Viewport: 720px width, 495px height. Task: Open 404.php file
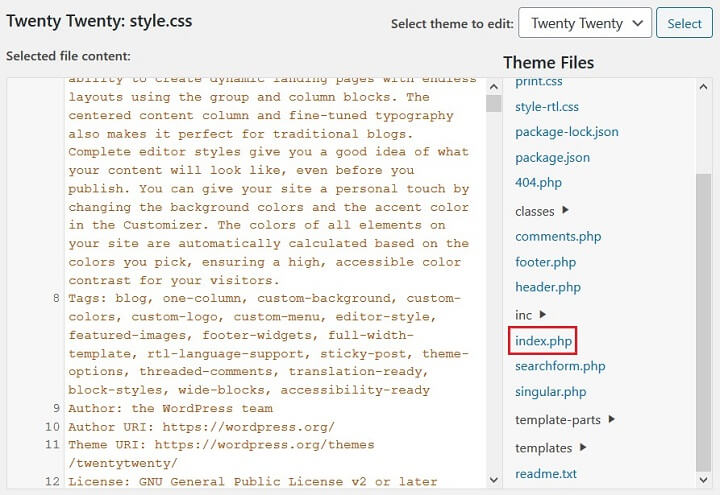(538, 183)
